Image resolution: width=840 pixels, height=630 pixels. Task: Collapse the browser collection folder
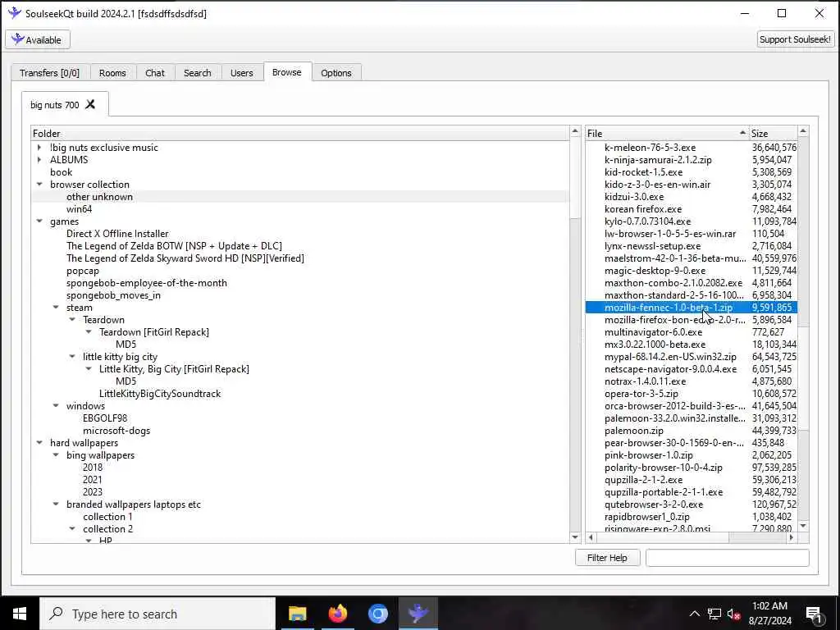pos(39,185)
